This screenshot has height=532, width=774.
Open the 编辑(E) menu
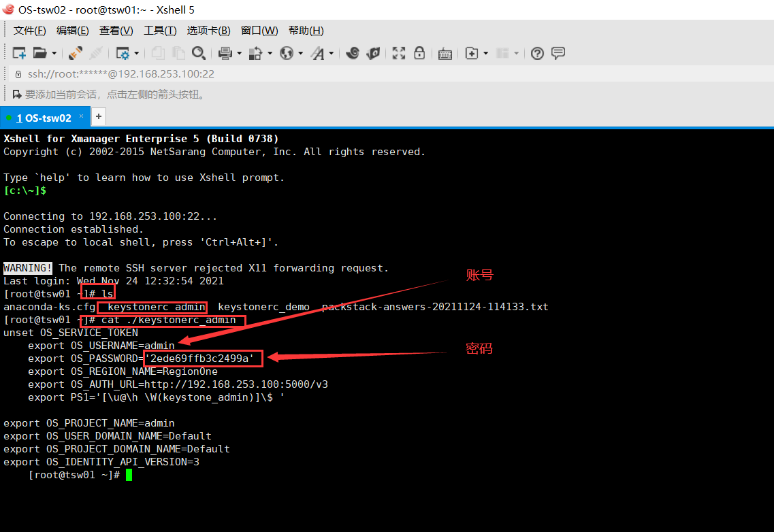click(x=73, y=31)
